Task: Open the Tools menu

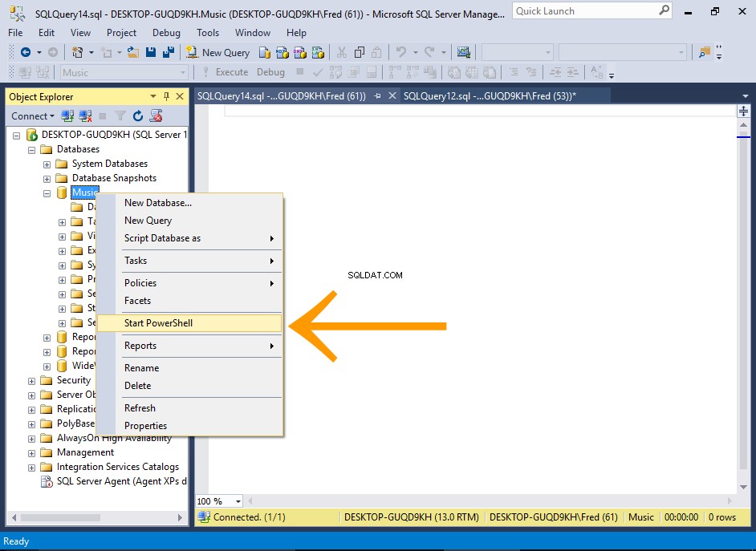Action: [208, 33]
